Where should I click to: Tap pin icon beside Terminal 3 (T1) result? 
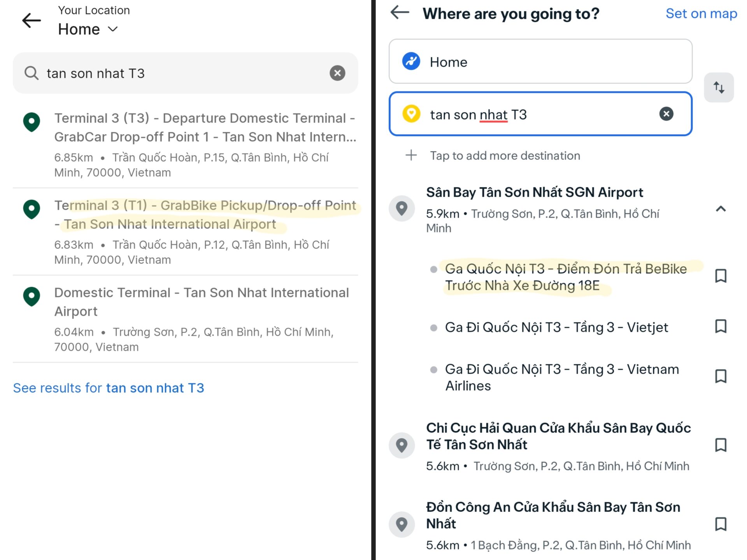(32, 209)
